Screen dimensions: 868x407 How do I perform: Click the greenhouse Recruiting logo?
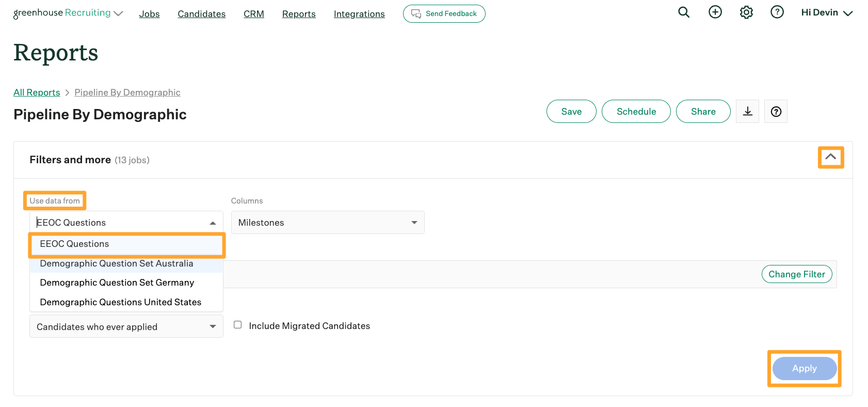(x=62, y=13)
